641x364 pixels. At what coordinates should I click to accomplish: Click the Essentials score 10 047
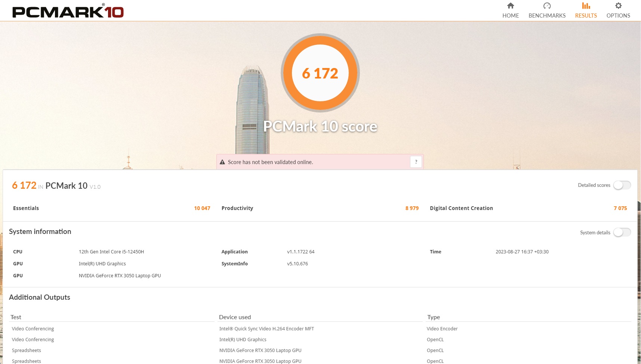[x=202, y=208]
